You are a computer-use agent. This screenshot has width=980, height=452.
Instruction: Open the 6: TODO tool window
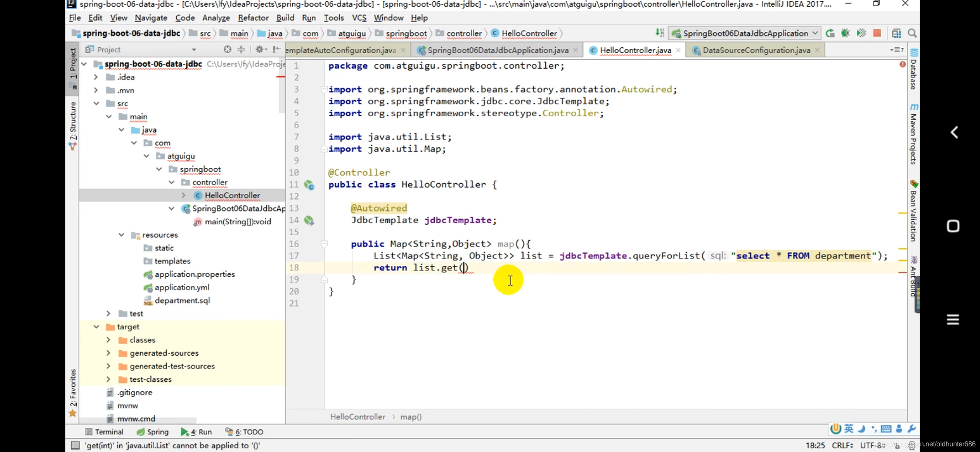tap(244, 432)
